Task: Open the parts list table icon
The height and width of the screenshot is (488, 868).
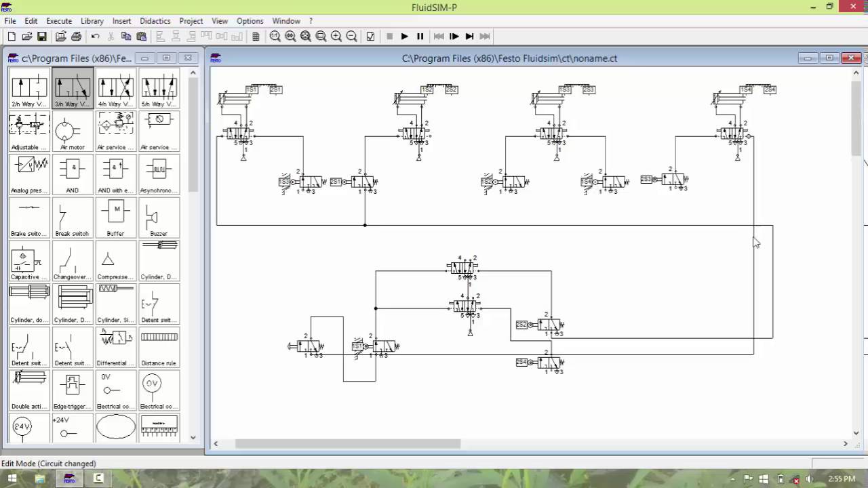Action: point(256,37)
